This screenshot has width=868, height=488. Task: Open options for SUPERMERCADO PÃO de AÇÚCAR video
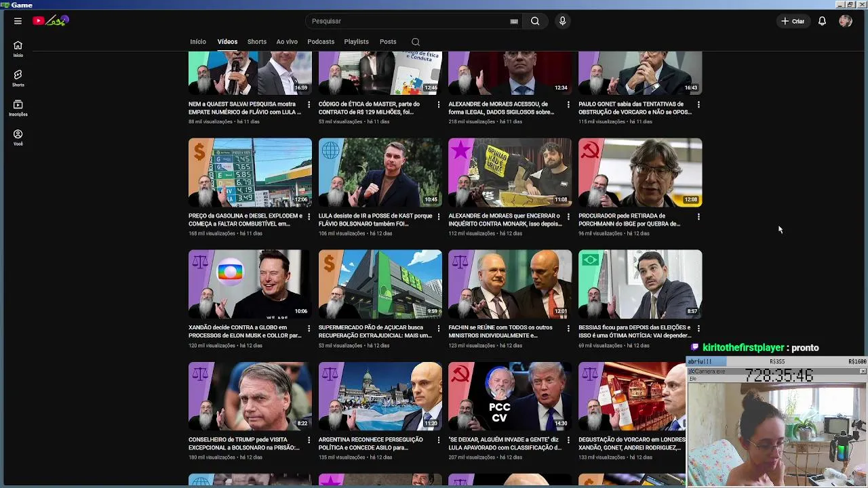click(x=438, y=328)
